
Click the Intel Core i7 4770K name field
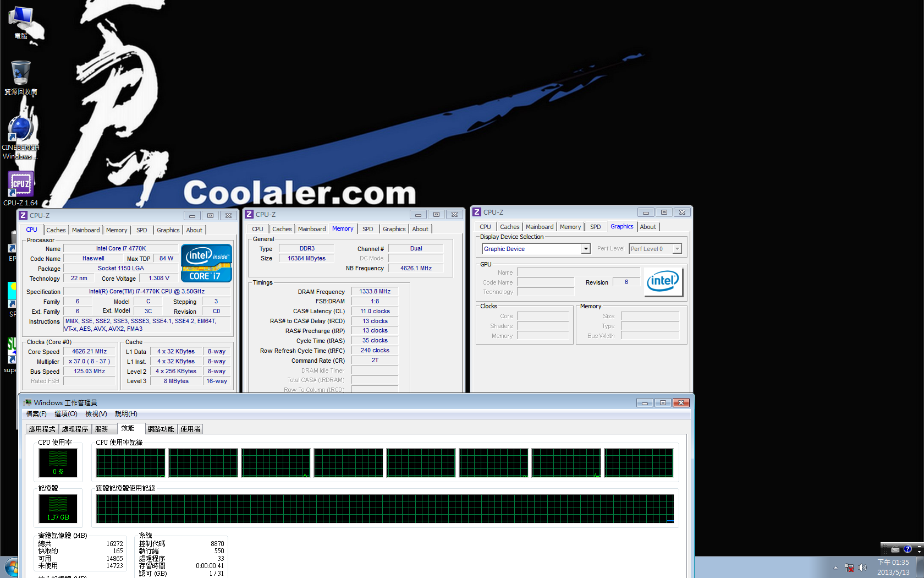[121, 248]
